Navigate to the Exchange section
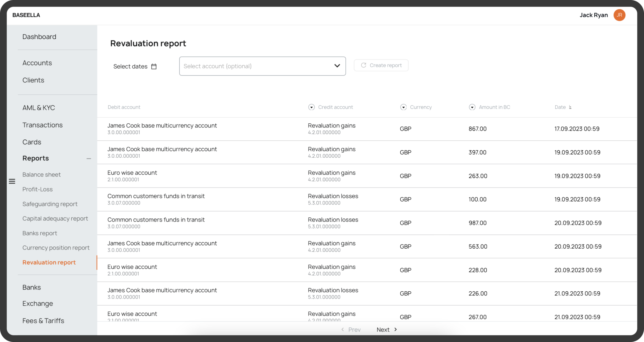This screenshot has width=644, height=342. [x=37, y=303]
